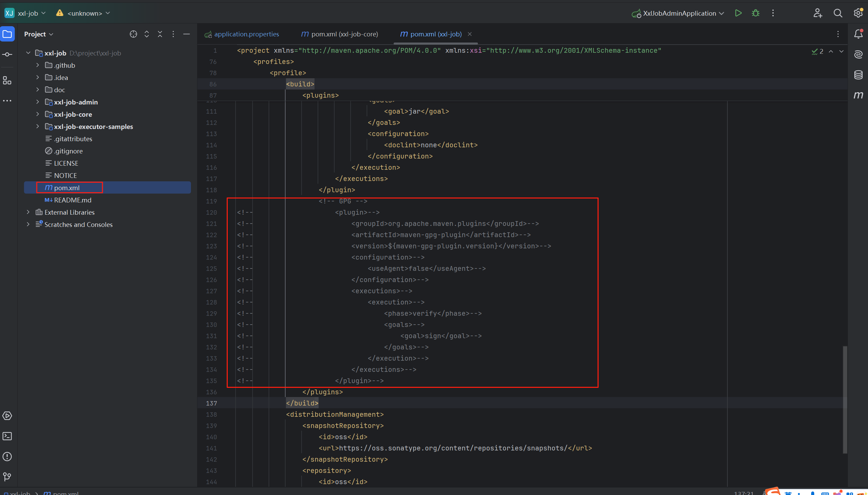Image resolution: width=868 pixels, height=495 pixels.
Task: Open Code With Me add user icon
Action: (818, 13)
